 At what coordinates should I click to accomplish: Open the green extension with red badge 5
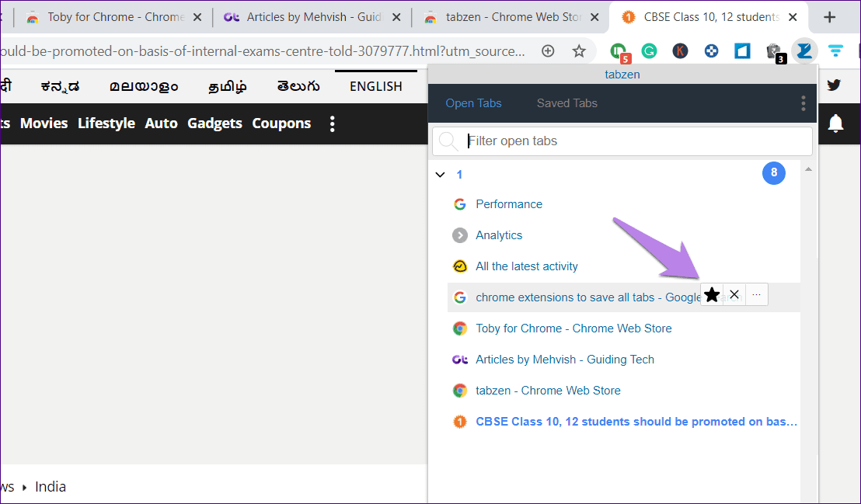click(x=620, y=53)
